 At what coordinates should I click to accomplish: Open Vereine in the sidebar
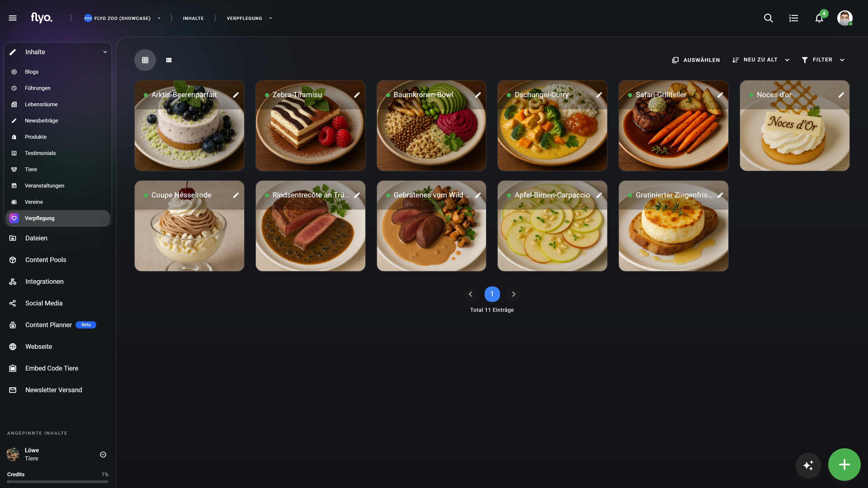[58, 202]
